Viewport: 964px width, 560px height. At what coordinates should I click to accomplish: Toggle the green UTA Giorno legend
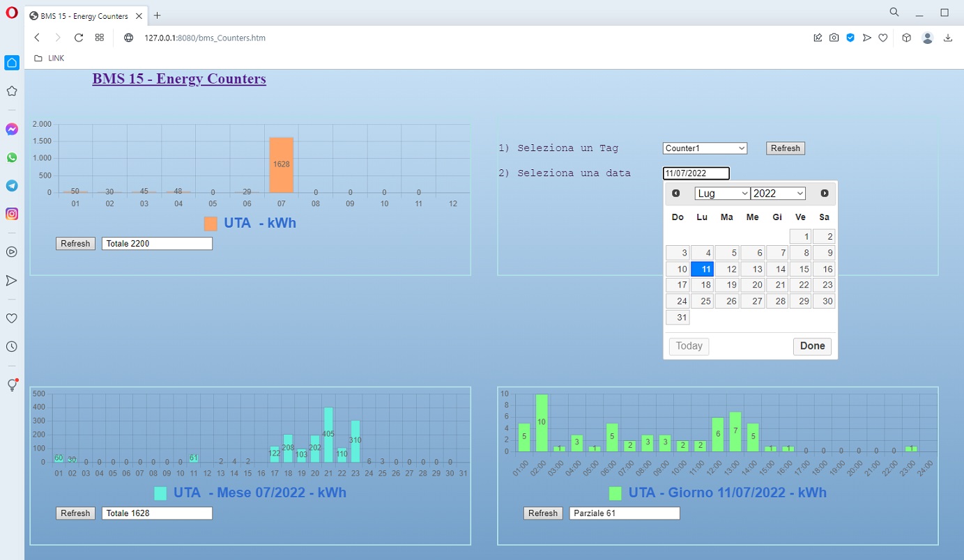click(615, 493)
